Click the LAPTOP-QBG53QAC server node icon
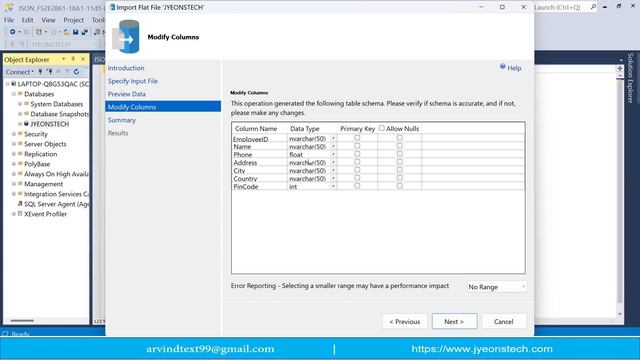This screenshot has height=360, width=640. (13, 84)
